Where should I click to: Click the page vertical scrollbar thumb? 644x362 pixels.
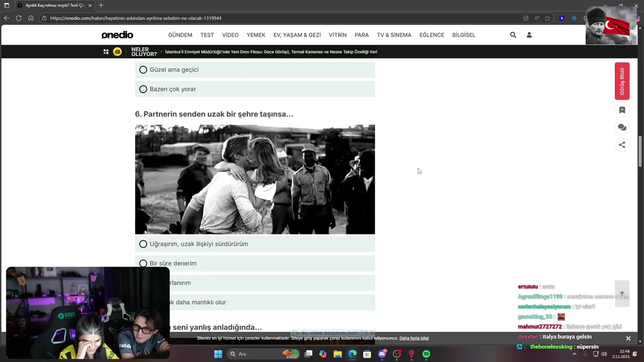point(640,152)
